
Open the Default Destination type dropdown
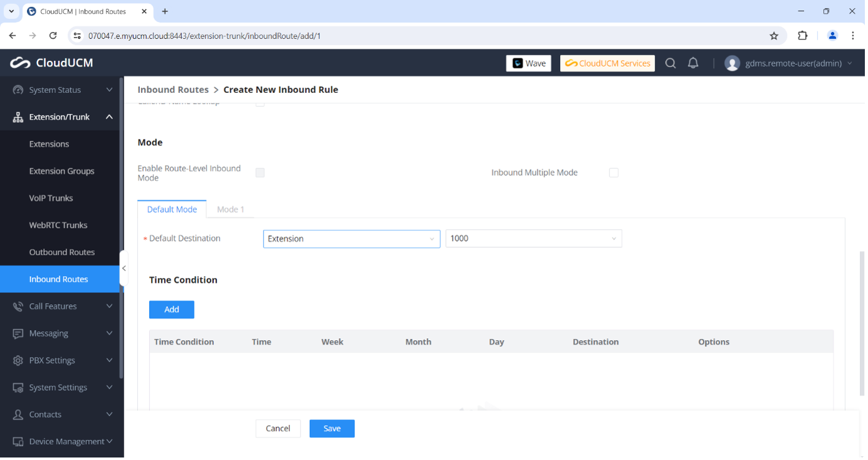pyautogui.click(x=351, y=238)
